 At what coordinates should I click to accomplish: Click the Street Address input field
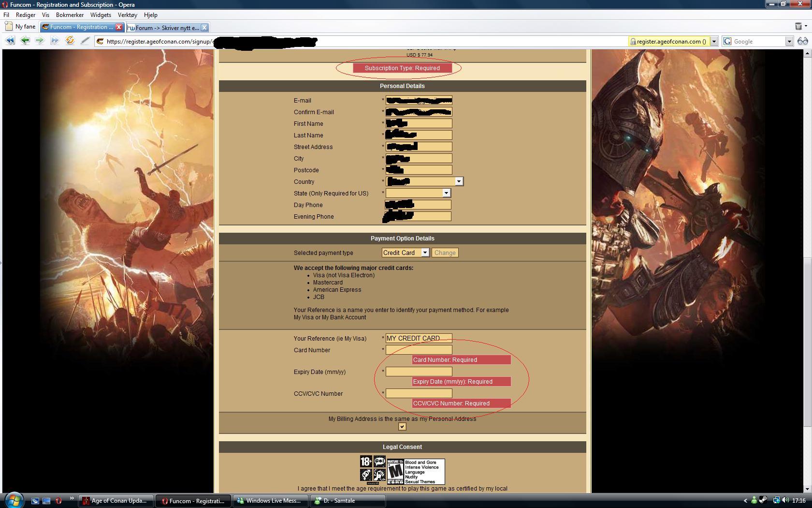tap(419, 147)
